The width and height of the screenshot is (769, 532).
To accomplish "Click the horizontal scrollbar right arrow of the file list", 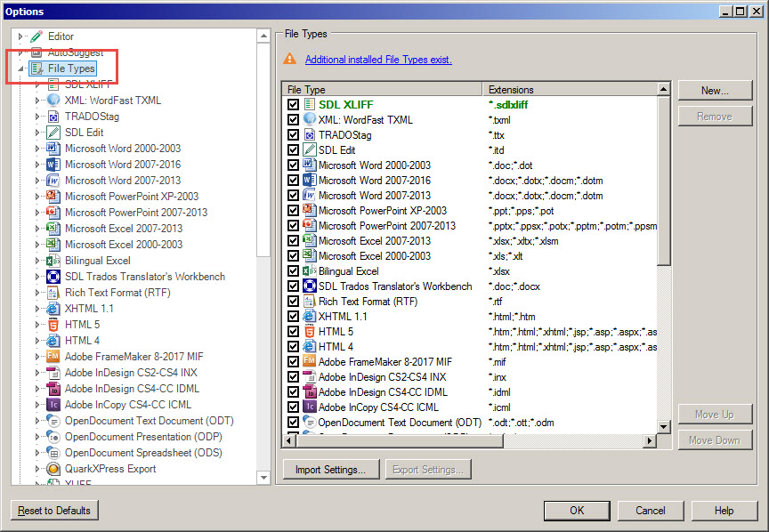I will tap(651, 441).
